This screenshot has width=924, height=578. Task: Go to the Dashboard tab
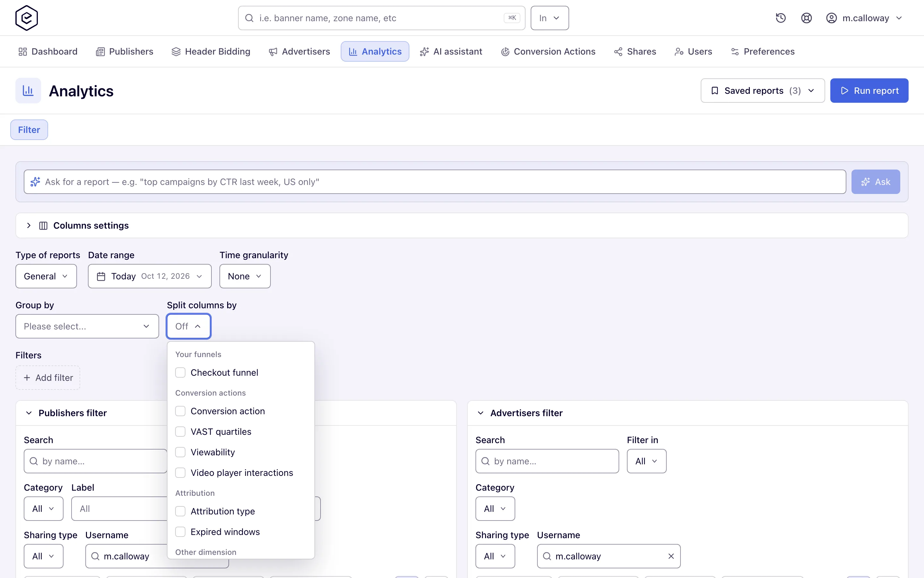(x=48, y=52)
